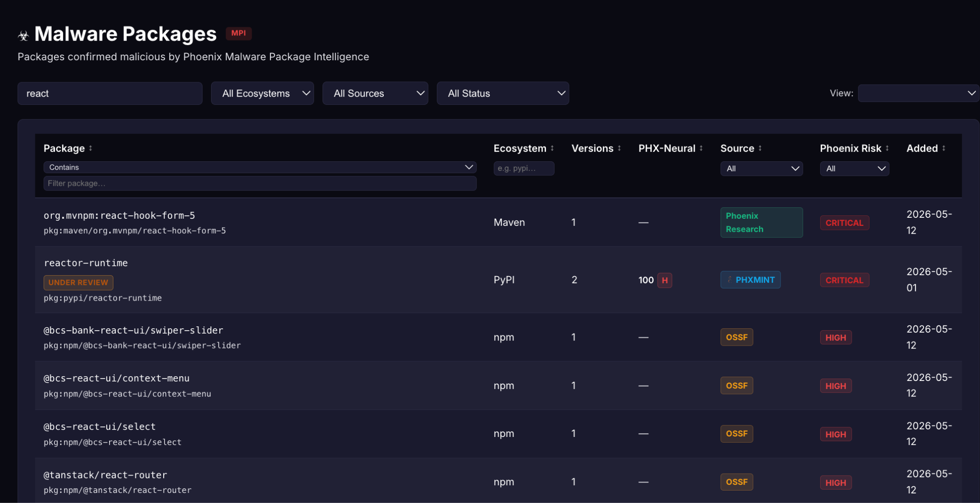Click the search box containing react
The image size is (980, 503).
coord(110,93)
